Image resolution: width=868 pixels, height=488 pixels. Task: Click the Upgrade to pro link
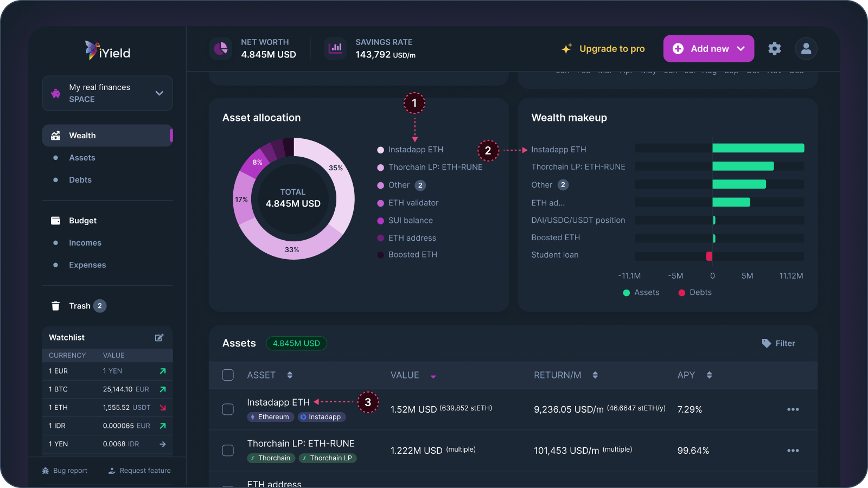click(612, 48)
